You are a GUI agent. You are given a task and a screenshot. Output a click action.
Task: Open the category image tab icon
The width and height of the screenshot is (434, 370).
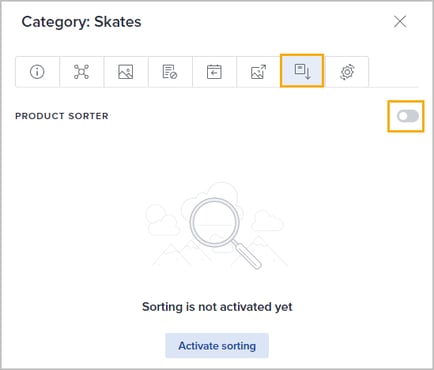tap(126, 72)
